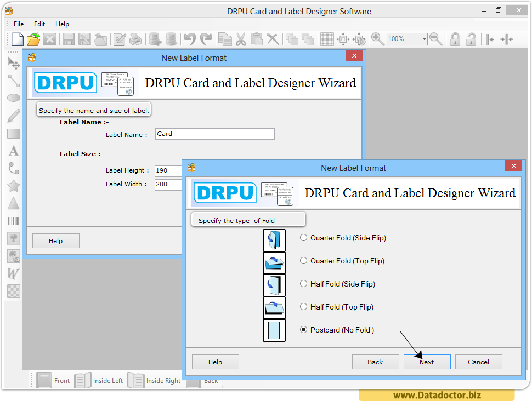Open the Edit menu
The width and height of the screenshot is (532, 401).
[39, 24]
